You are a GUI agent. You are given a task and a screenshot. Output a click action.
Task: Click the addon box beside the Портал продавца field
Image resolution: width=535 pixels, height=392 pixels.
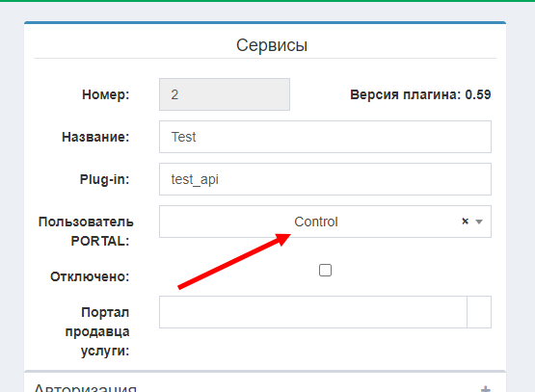[479, 312]
